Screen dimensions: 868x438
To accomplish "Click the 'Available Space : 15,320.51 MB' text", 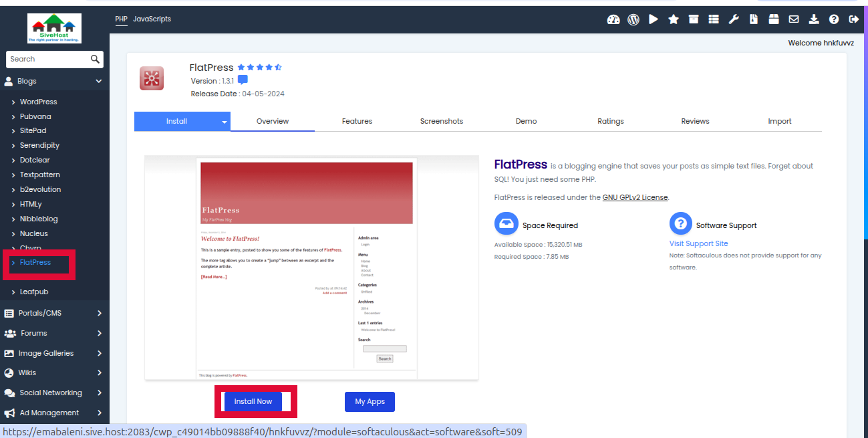I will (539, 245).
